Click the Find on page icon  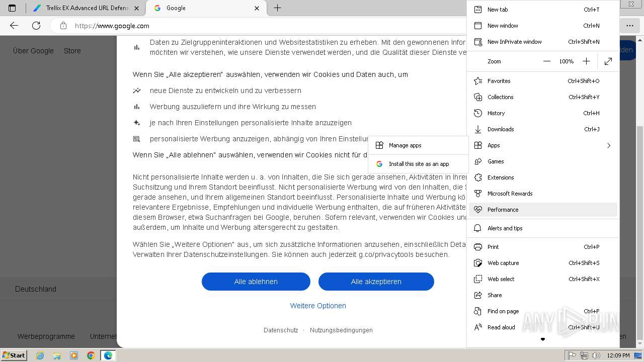tap(478, 311)
